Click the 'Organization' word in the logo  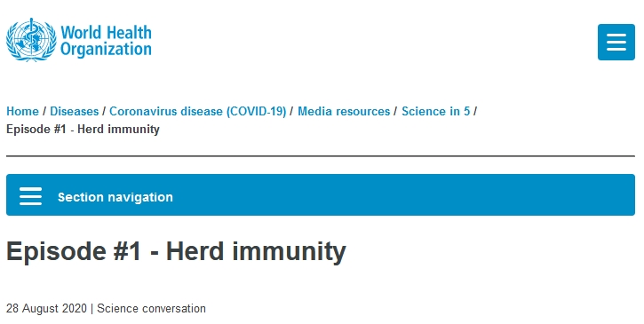pyautogui.click(x=106, y=50)
